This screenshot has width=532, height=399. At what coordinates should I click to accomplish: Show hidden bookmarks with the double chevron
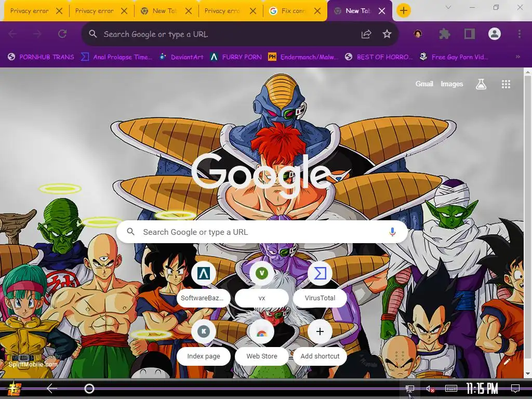tap(518, 57)
